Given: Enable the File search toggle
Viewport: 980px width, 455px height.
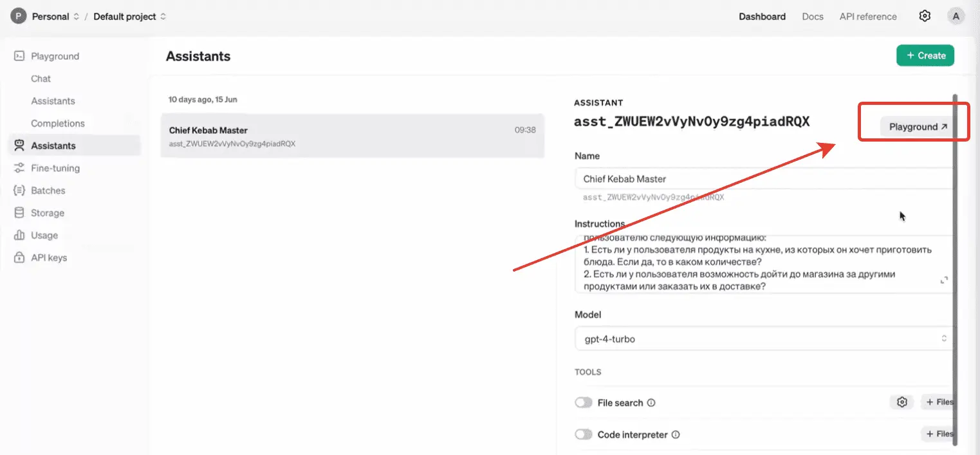Looking at the screenshot, I should point(584,402).
